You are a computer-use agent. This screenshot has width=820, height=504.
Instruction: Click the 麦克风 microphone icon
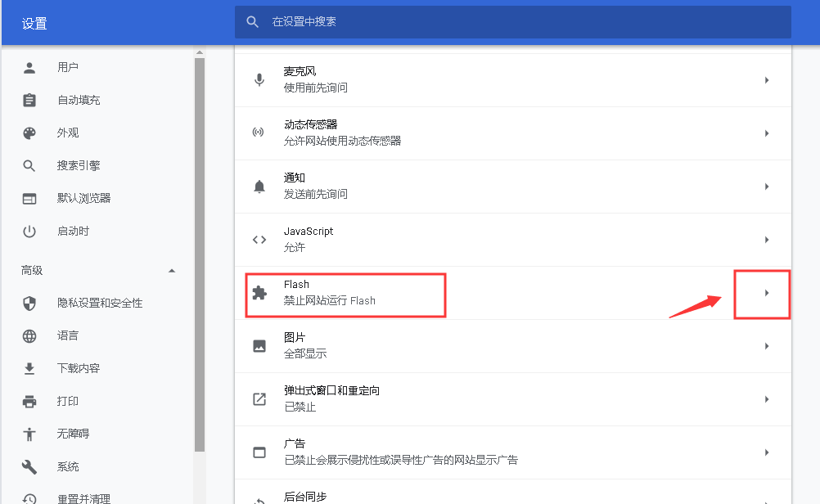tap(259, 80)
